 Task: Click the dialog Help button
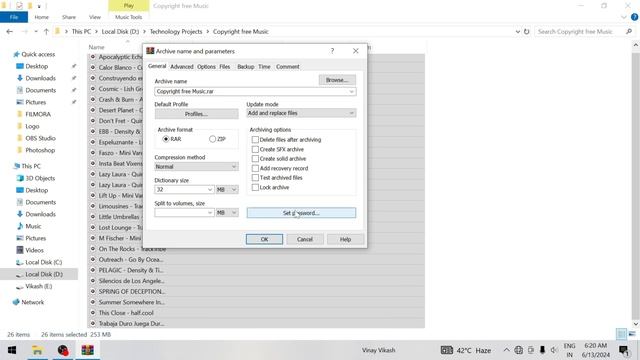[345, 239]
